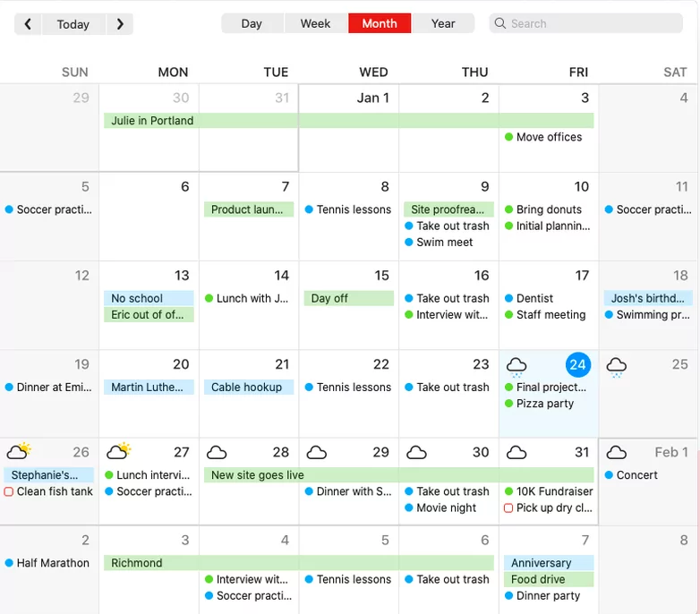The width and height of the screenshot is (700, 614).
Task: Open Interview wit... on the 16th
Action: (446, 314)
